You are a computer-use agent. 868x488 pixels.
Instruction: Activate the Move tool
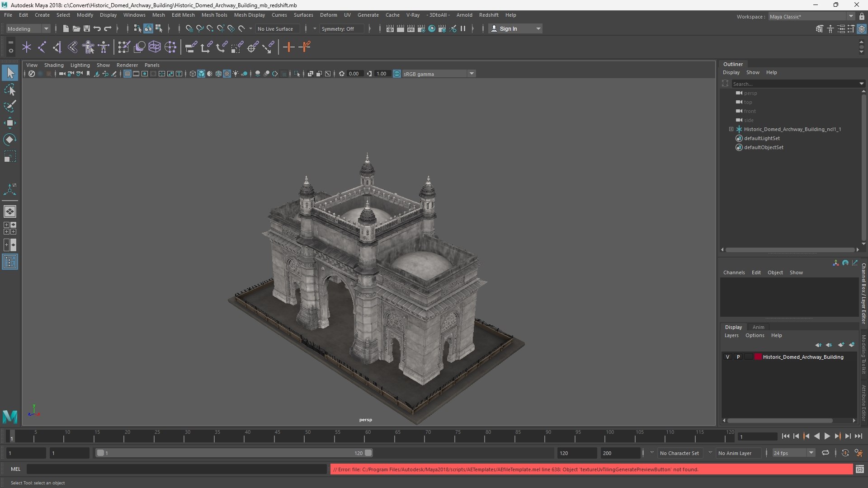click(10, 123)
